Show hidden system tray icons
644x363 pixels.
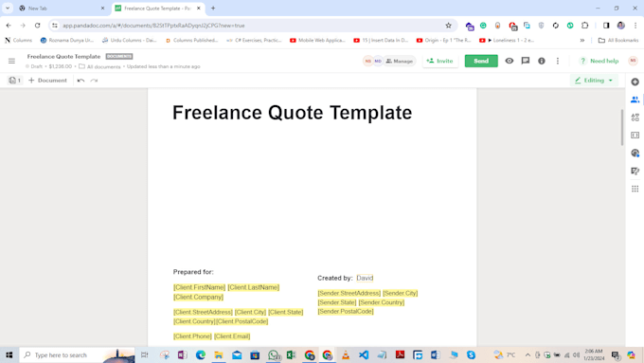tap(528, 354)
